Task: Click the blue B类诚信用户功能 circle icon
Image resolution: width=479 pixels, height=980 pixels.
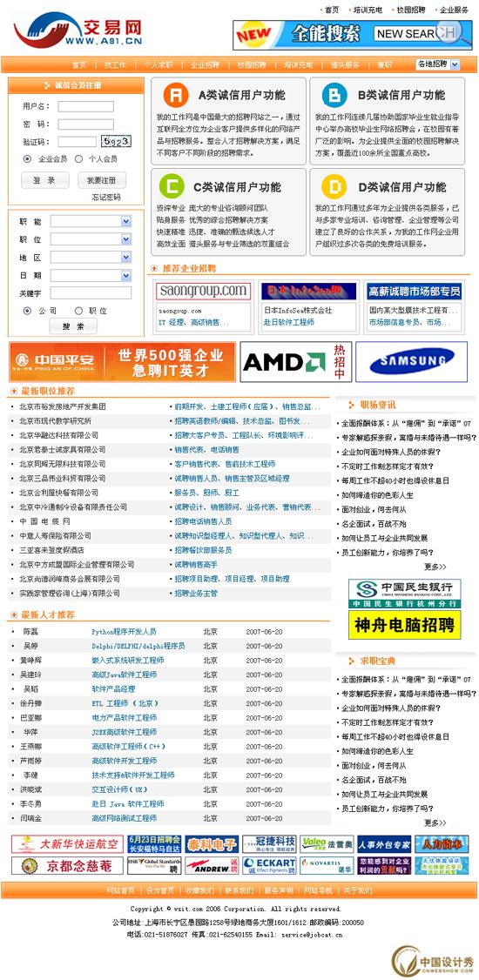Action: point(334,95)
